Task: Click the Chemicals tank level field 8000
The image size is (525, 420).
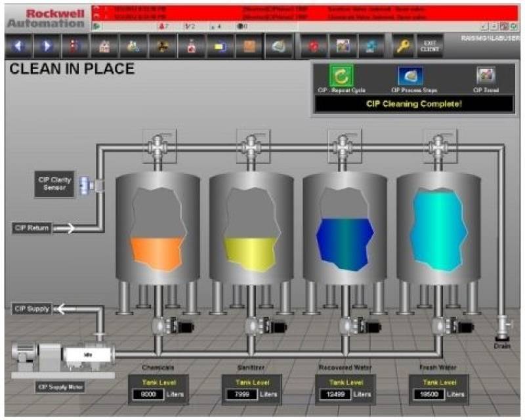Action: click(148, 394)
